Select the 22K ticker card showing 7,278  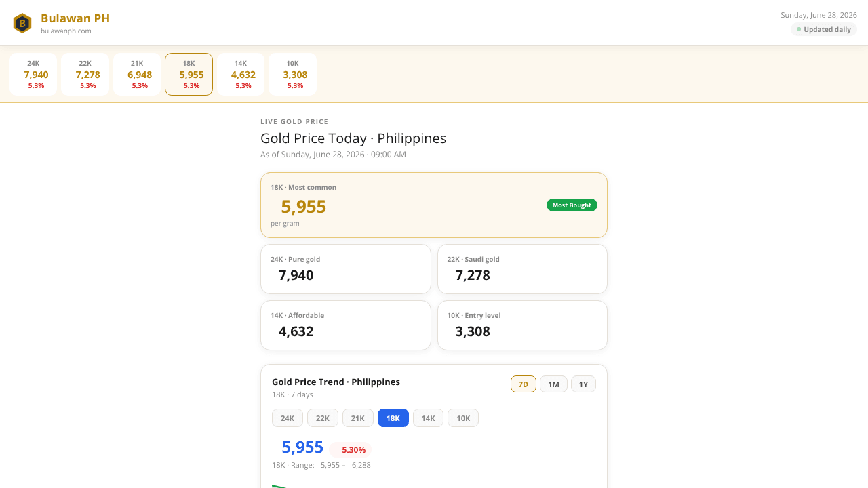click(85, 75)
